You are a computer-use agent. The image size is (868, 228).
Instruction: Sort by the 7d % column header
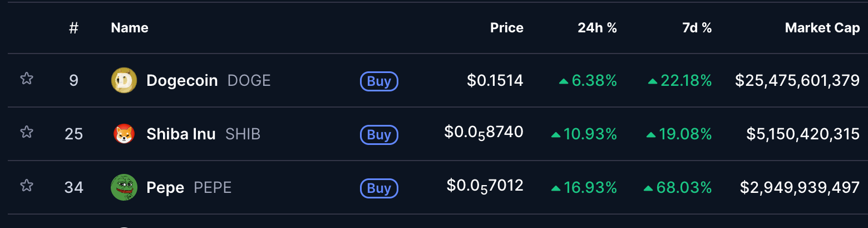pos(697,28)
